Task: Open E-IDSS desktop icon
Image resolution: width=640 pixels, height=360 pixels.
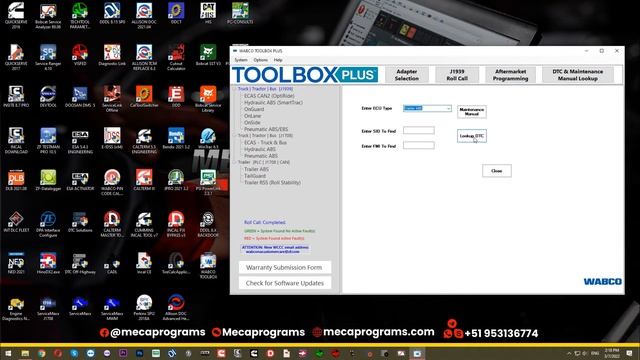Action: tap(112, 138)
